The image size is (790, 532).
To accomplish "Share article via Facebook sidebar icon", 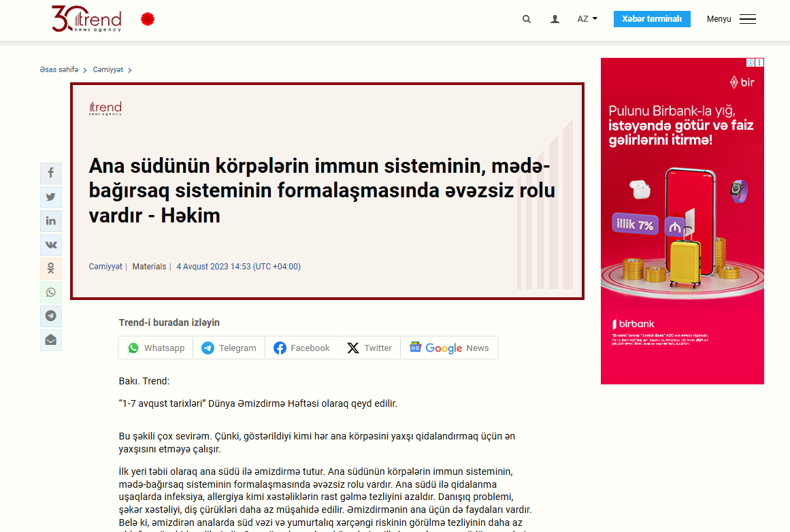I will coord(51,173).
